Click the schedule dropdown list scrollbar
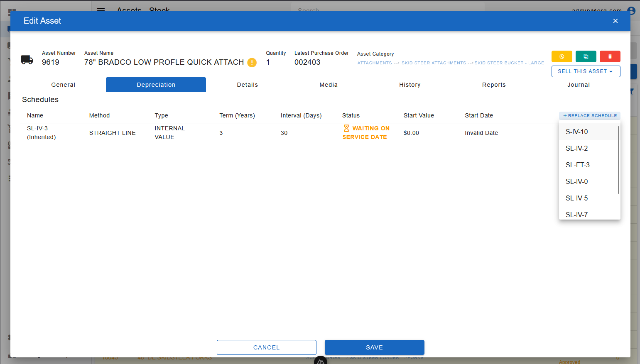This screenshot has width=640, height=364. pyautogui.click(x=618, y=160)
